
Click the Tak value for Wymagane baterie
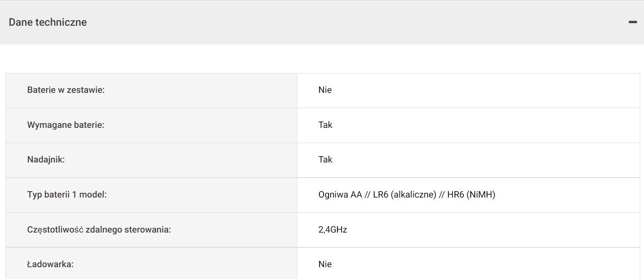coord(326,125)
